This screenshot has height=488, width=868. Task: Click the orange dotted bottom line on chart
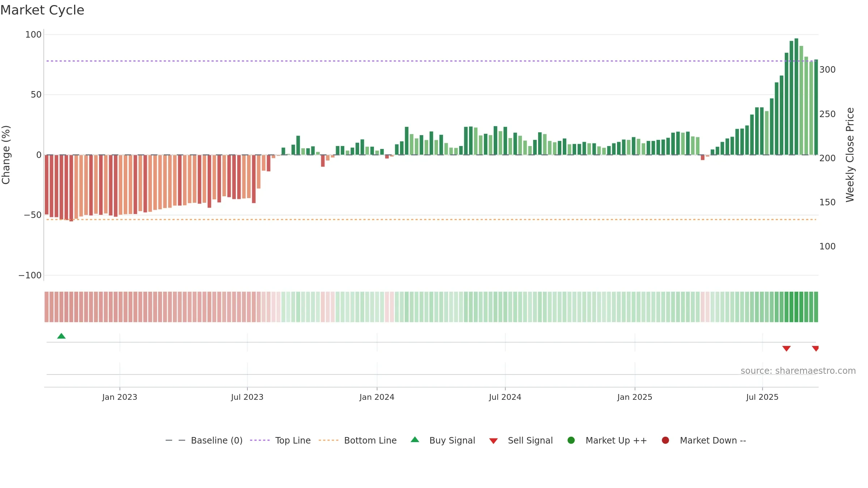tap(431, 219)
